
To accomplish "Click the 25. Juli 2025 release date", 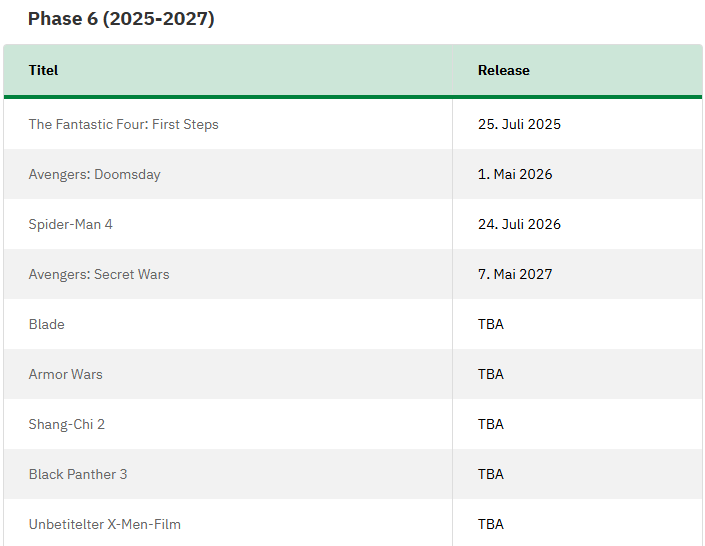I will tap(519, 124).
